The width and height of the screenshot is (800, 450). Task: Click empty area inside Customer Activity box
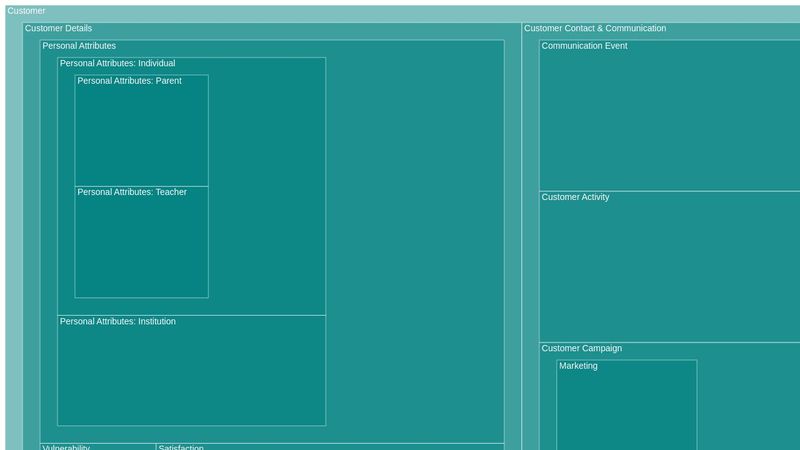pyautogui.click(x=669, y=272)
